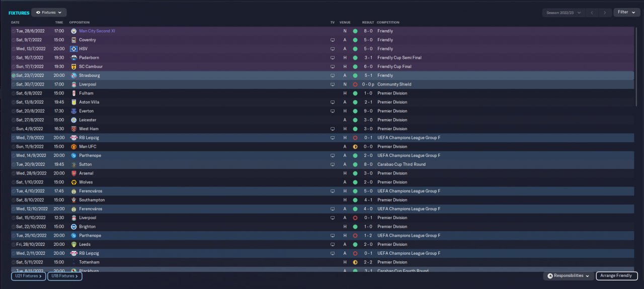Click the RB Leipzig badge on the 7/9/2022 fixture

point(73,138)
